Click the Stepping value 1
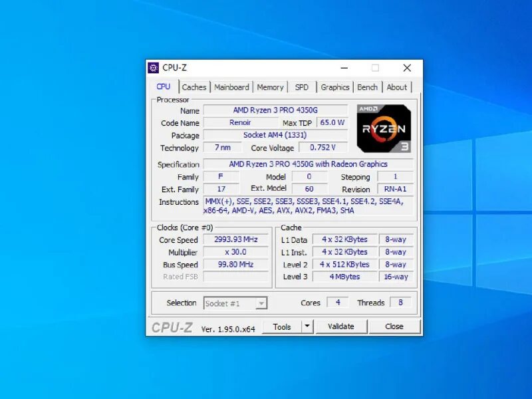Viewport: 532px width, 399px height. point(395,177)
